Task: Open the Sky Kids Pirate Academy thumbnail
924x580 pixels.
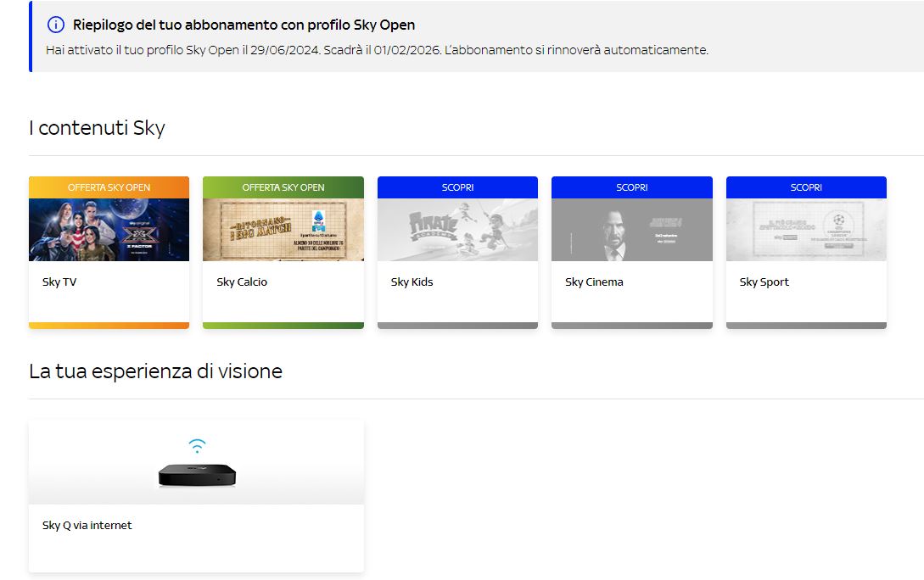Action: coord(457,230)
